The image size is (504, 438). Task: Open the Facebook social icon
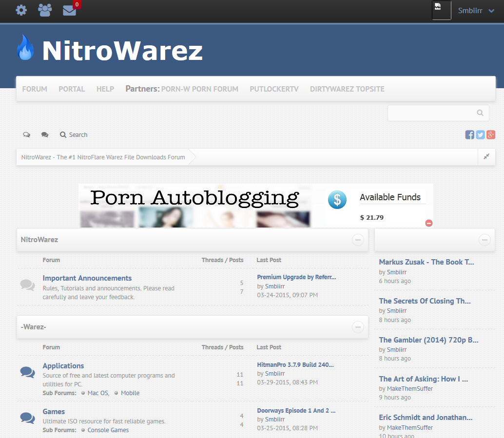[469, 134]
